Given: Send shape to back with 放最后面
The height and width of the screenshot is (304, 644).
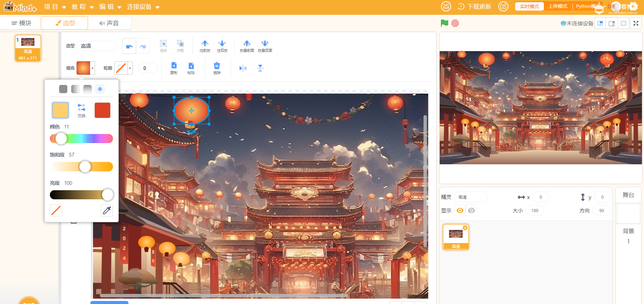Looking at the screenshot, I should (x=265, y=46).
